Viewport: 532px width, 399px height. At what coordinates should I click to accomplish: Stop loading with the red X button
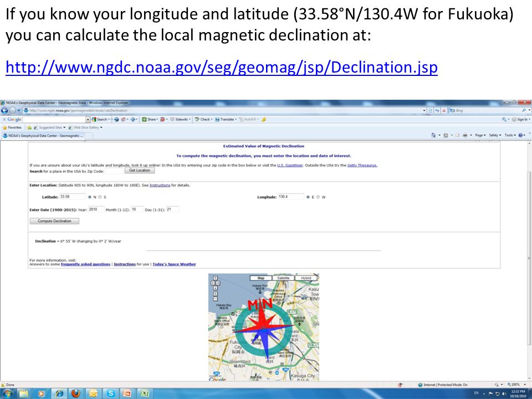444,111
